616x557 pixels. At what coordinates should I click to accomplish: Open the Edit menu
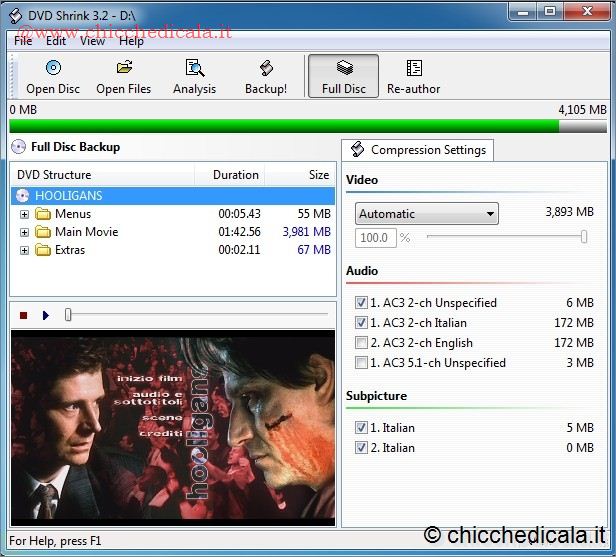[56, 41]
